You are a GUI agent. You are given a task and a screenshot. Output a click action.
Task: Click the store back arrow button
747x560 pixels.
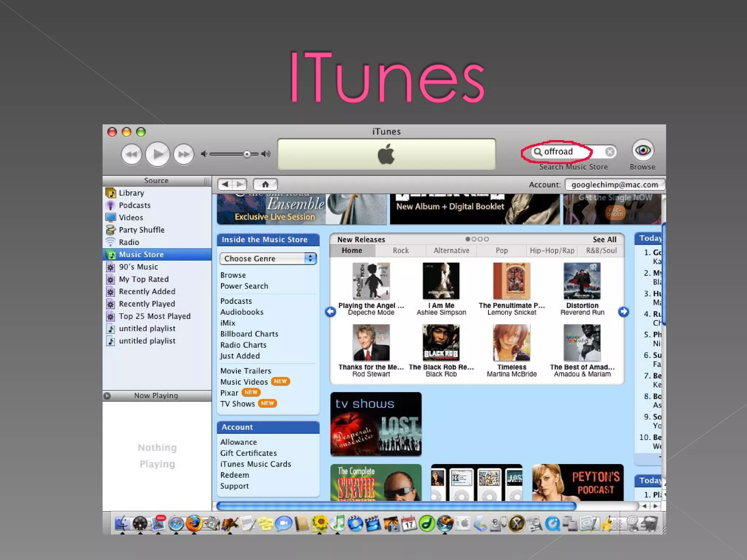225,184
